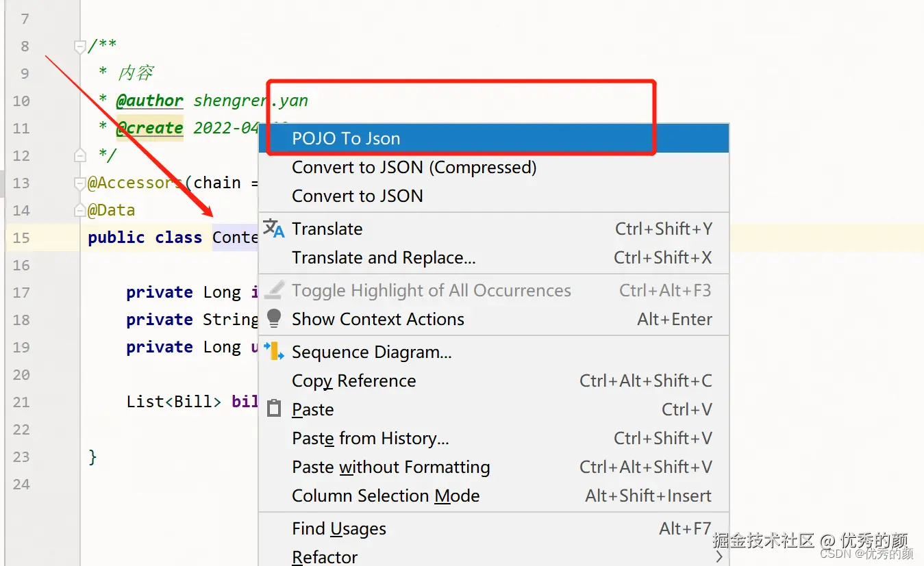Click line number 15 in the gutter
This screenshot has width=924, height=566.
21,238
